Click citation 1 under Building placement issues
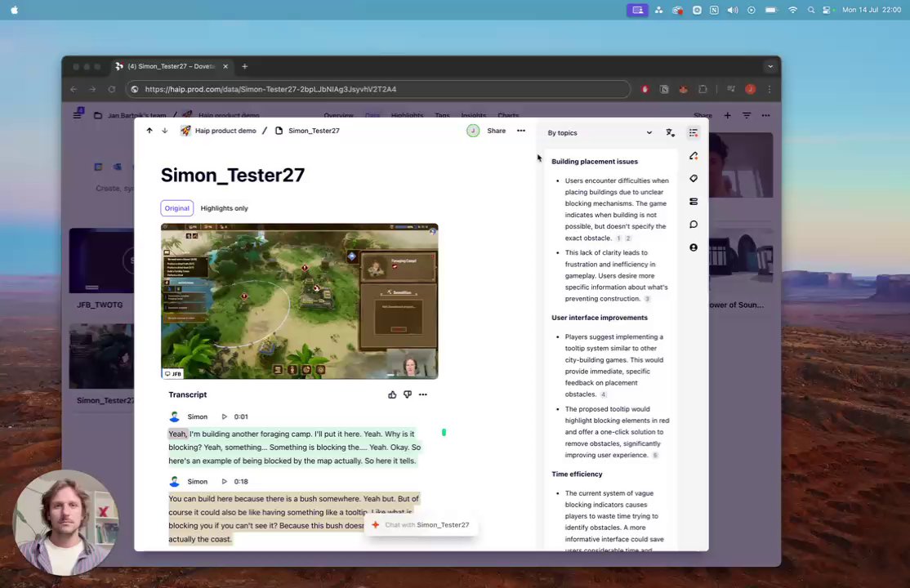 coord(618,238)
